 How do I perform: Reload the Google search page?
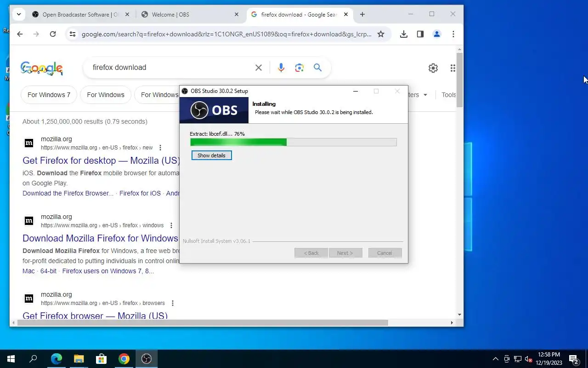(x=53, y=34)
